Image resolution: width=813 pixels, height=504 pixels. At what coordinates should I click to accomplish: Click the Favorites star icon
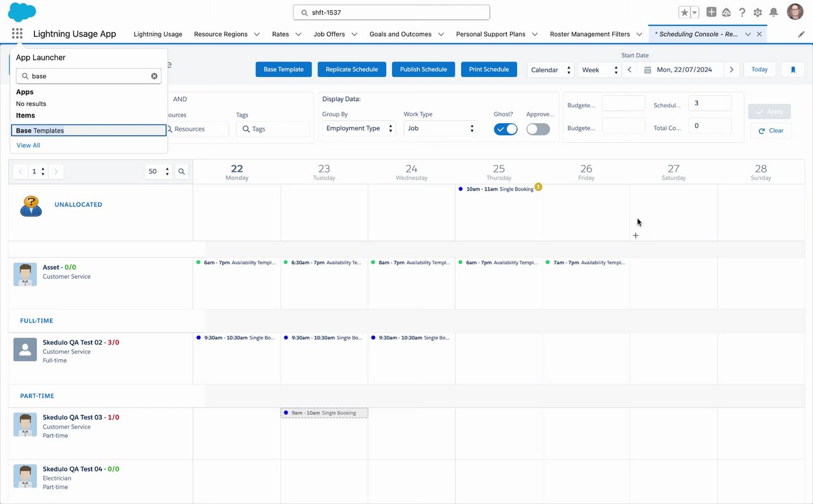pos(684,12)
